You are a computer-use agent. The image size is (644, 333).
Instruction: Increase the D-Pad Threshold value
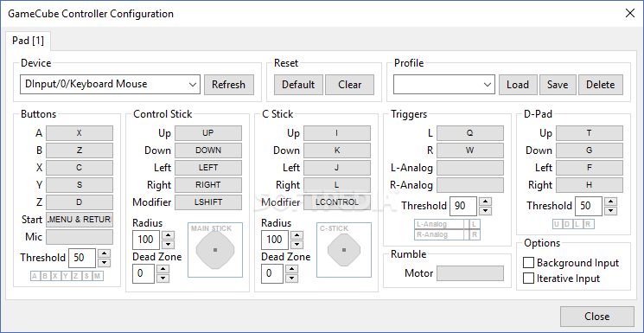[611, 202]
